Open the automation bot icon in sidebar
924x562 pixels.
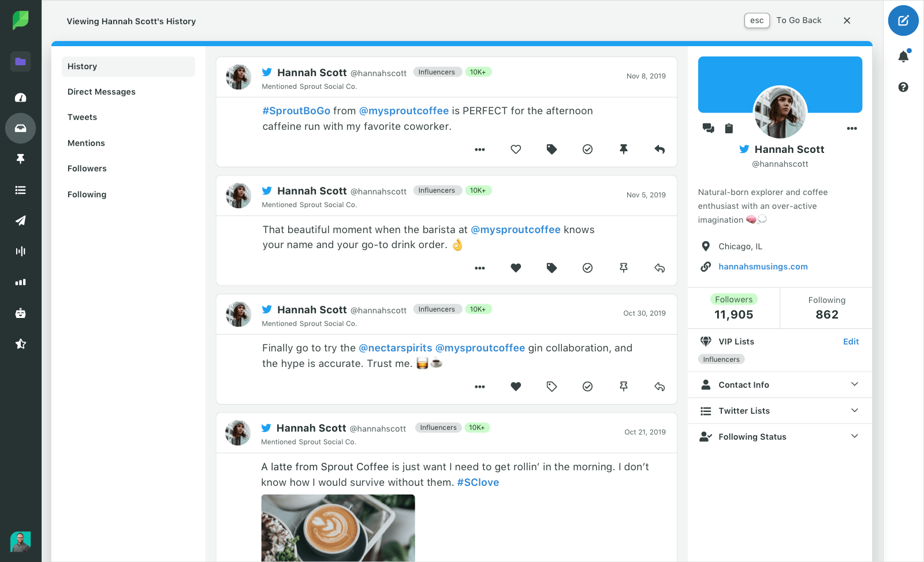click(x=20, y=313)
